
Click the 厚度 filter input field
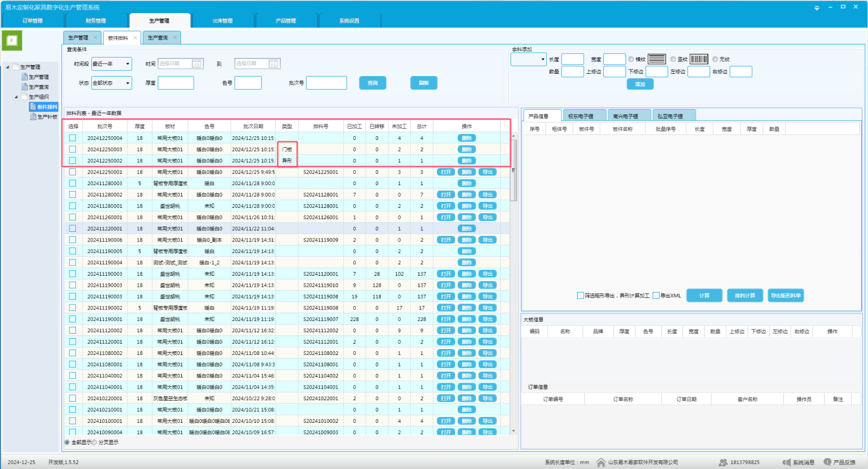176,83
